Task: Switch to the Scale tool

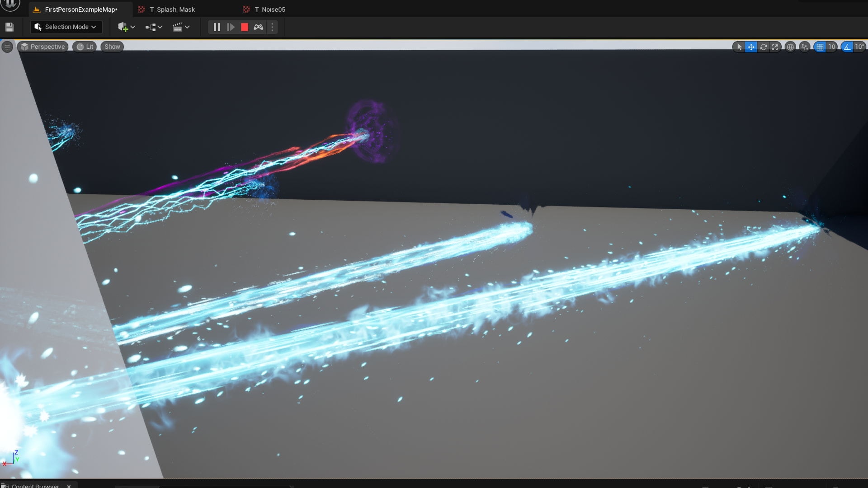Action: click(x=775, y=47)
